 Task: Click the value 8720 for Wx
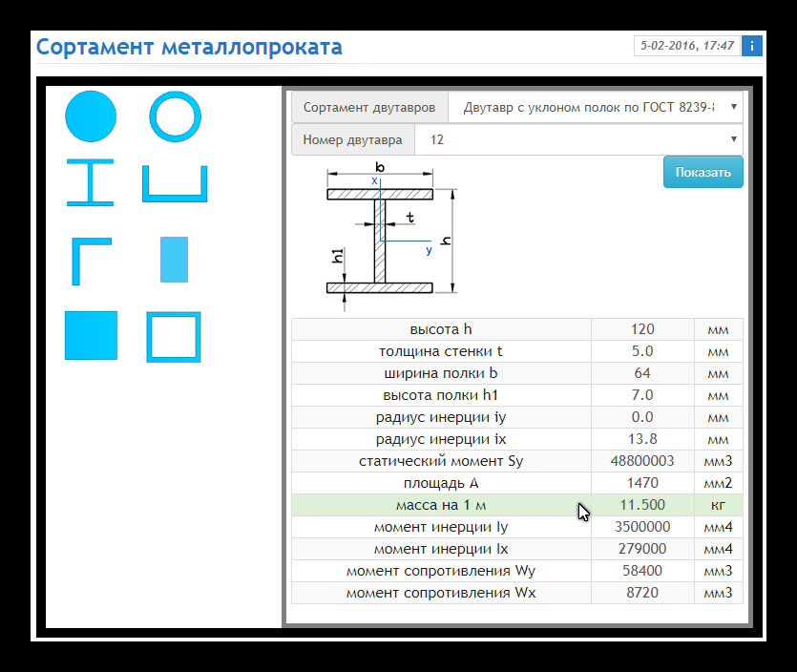tap(642, 593)
